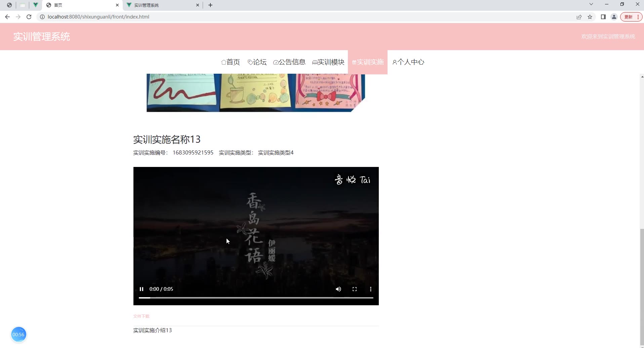Click the value 实训实施类型4

[276, 153]
